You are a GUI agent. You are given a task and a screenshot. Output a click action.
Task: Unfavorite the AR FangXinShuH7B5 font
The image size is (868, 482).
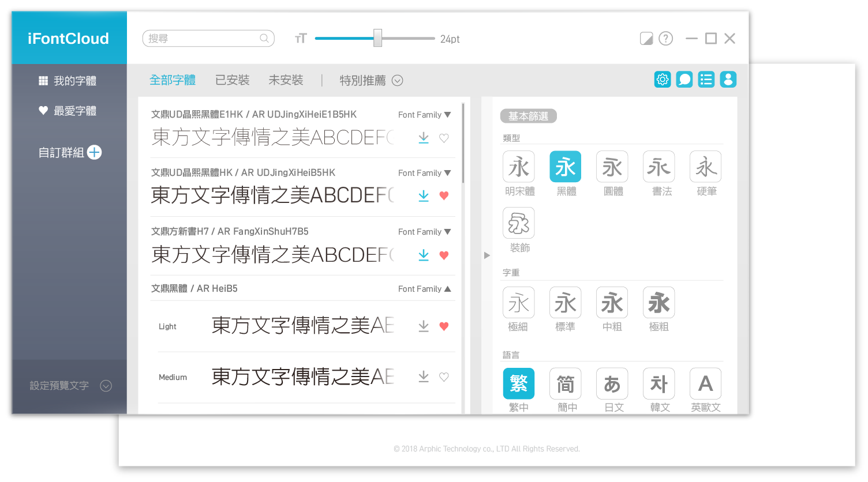pos(444,255)
